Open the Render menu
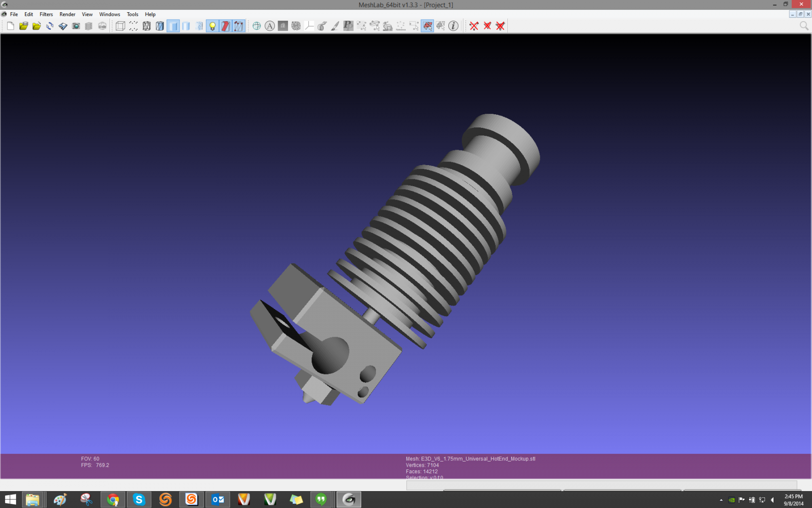Screen dimensions: 812x508 pyautogui.click(x=67, y=14)
